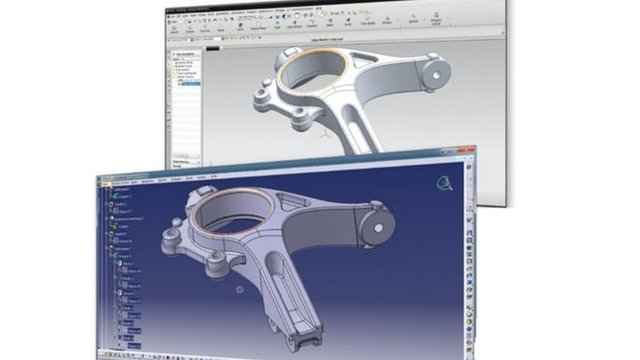Click the topmost icon in CATIA's right toolbar

click(x=469, y=167)
